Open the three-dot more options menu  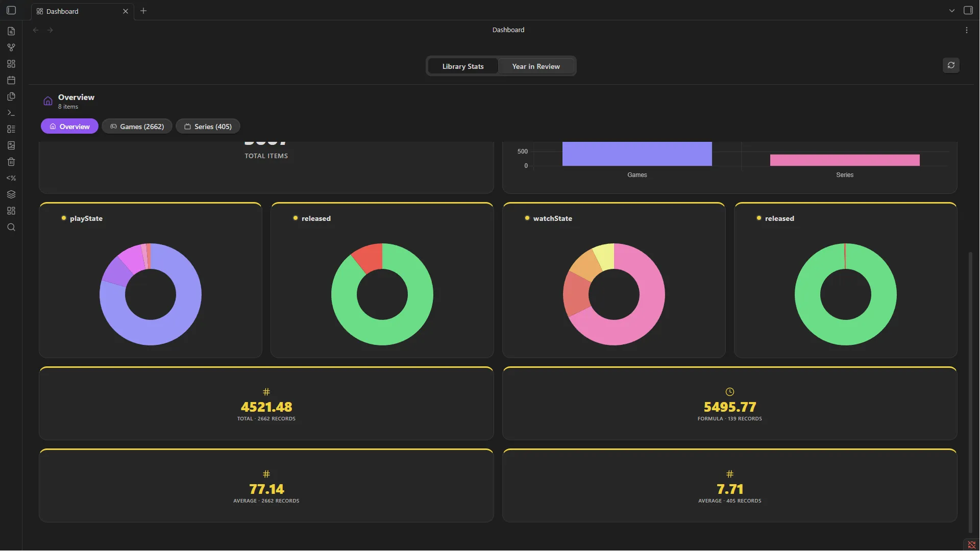pos(967,30)
